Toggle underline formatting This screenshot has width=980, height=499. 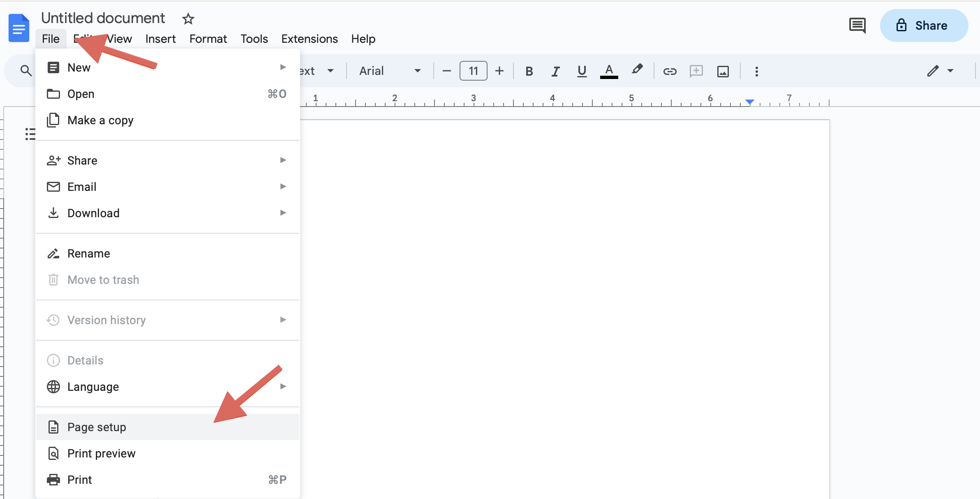pos(582,71)
